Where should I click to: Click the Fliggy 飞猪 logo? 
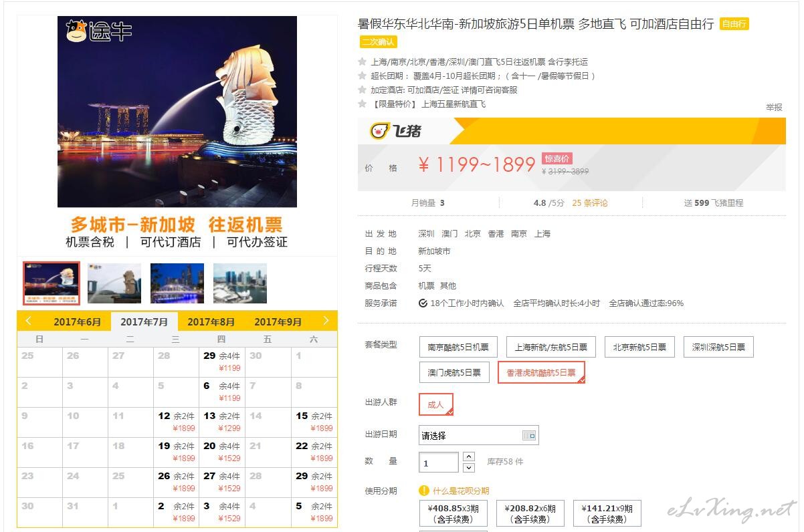click(396, 130)
